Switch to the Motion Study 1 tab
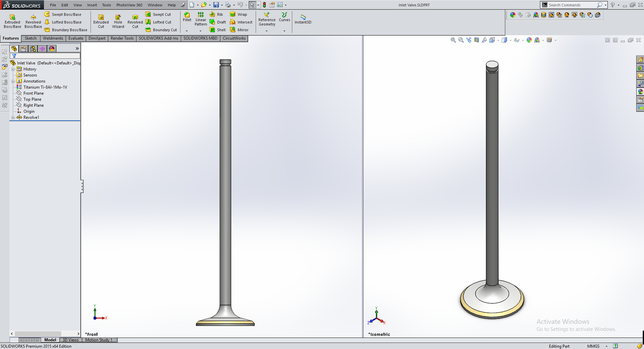644x349 pixels. coord(99,340)
